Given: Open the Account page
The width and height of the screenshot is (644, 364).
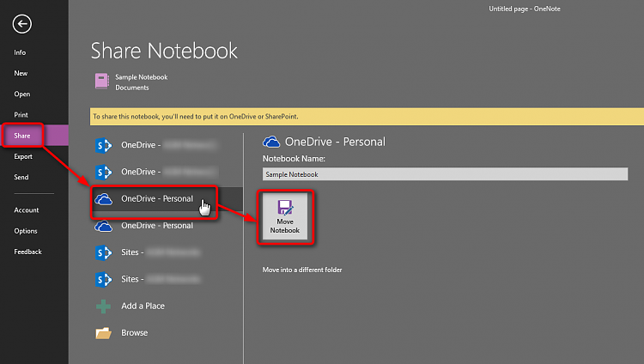Looking at the screenshot, I should pos(27,210).
